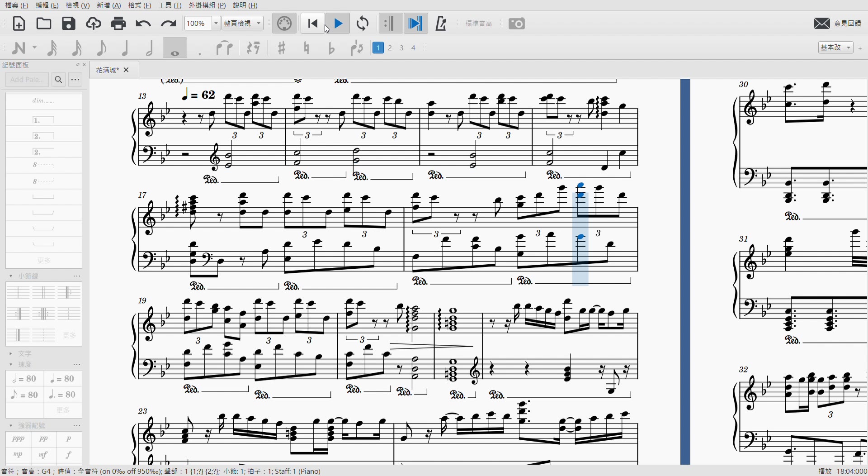
Task: Search palettes with the magnifier icon
Action: (x=58, y=80)
